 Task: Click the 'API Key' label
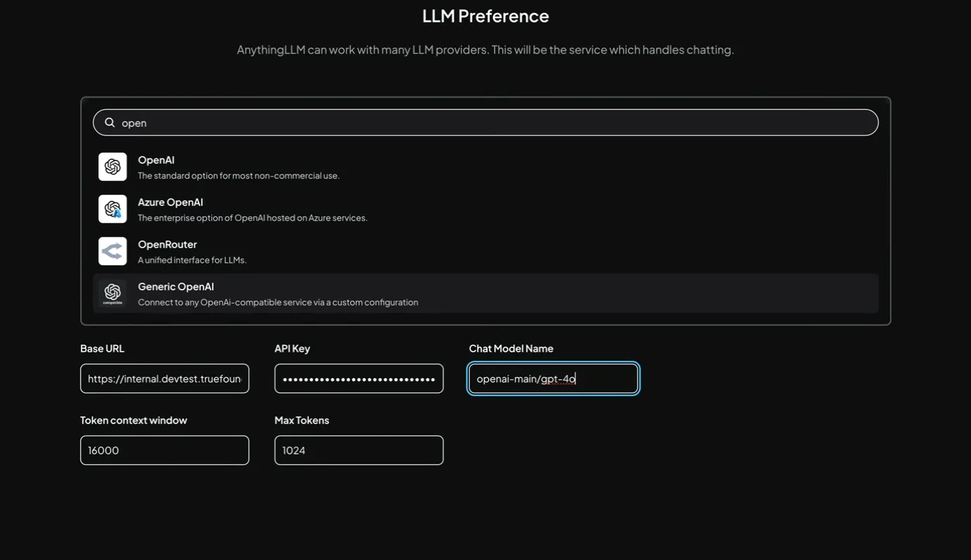[292, 348]
